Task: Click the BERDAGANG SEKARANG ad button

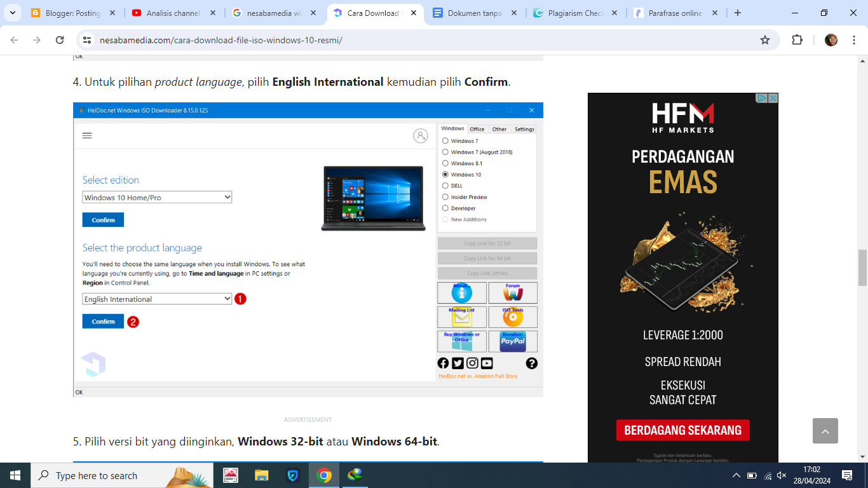Action: point(683,430)
